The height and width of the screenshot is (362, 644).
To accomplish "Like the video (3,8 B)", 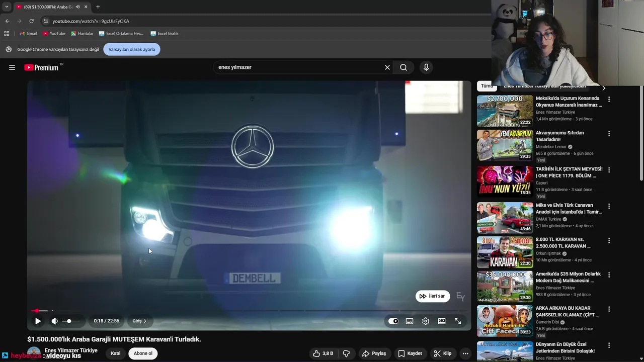I will point(323,353).
